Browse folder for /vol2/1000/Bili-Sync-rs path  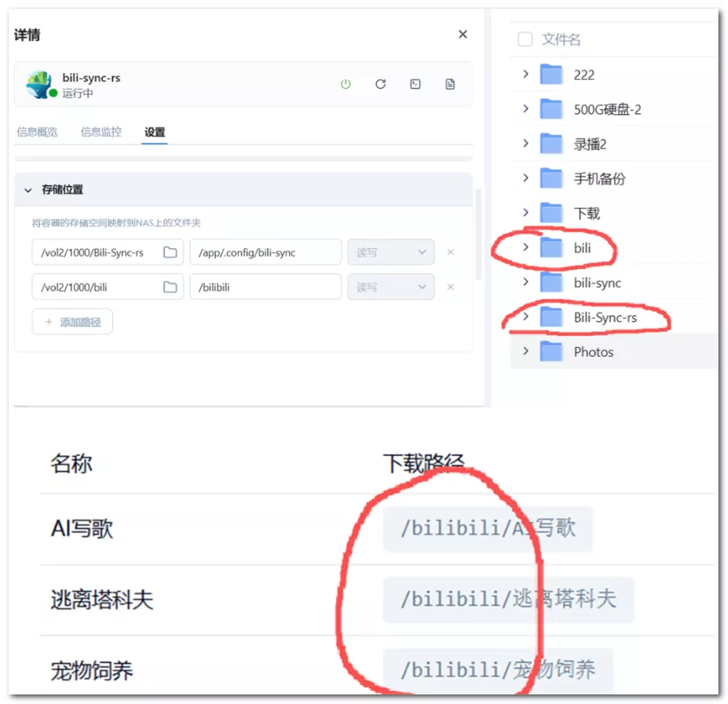pos(171,252)
